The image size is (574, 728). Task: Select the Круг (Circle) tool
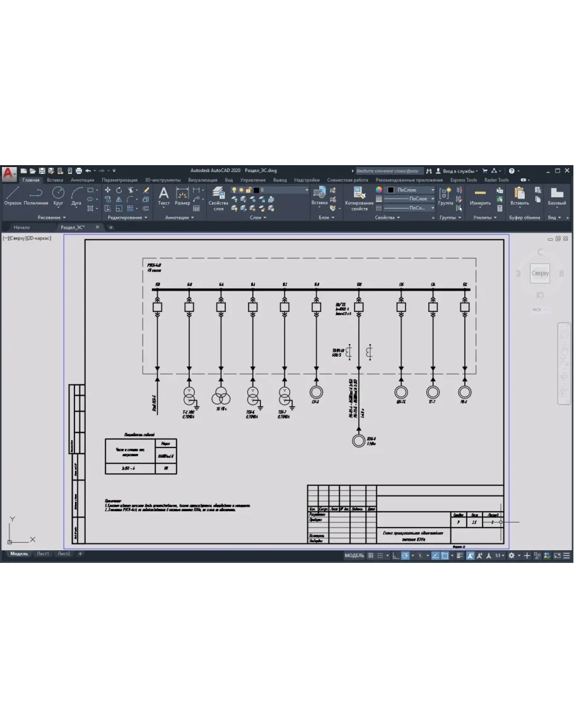(x=58, y=195)
